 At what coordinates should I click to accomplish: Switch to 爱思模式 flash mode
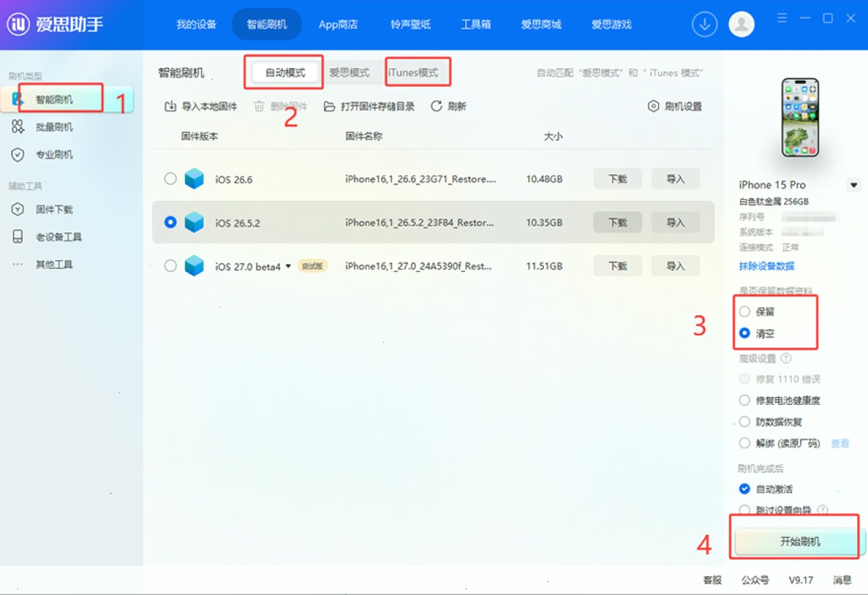pyautogui.click(x=349, y=72)
